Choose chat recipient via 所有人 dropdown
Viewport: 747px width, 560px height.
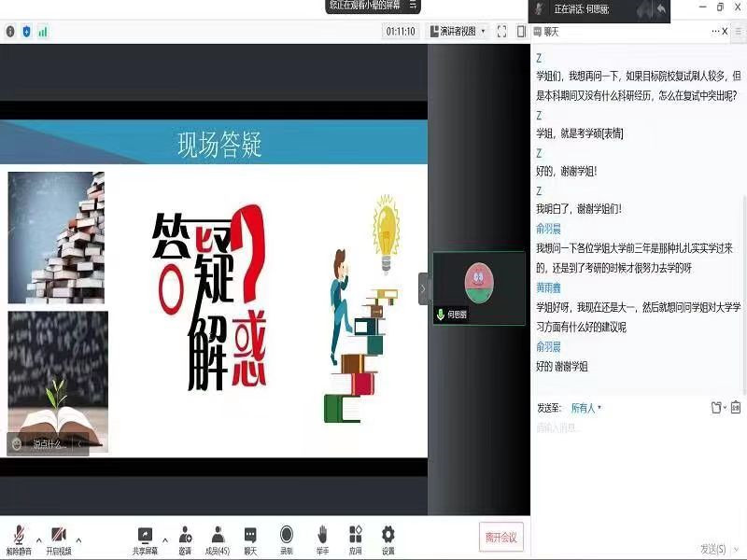click(x=586, y=408)
